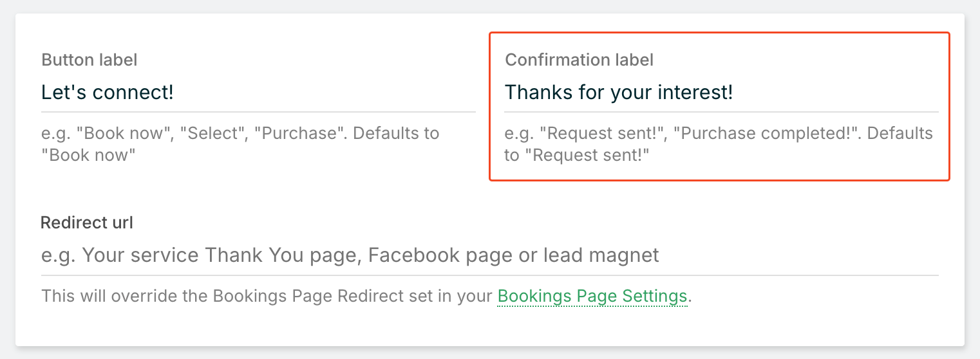Click the "Let's connect!" button label field
Screen dimensions: 980x359
click(x=258, y=93)
